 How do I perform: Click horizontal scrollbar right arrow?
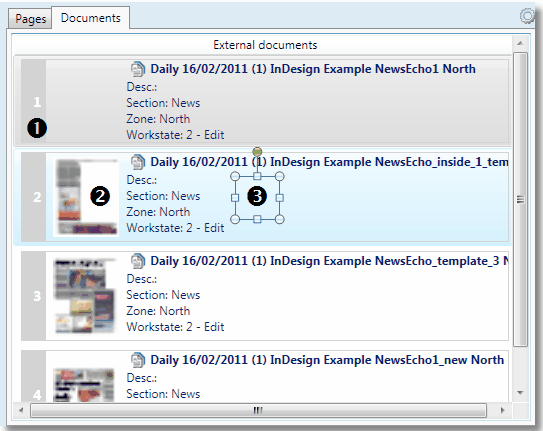pyautogui.click(x=502, y=411)
